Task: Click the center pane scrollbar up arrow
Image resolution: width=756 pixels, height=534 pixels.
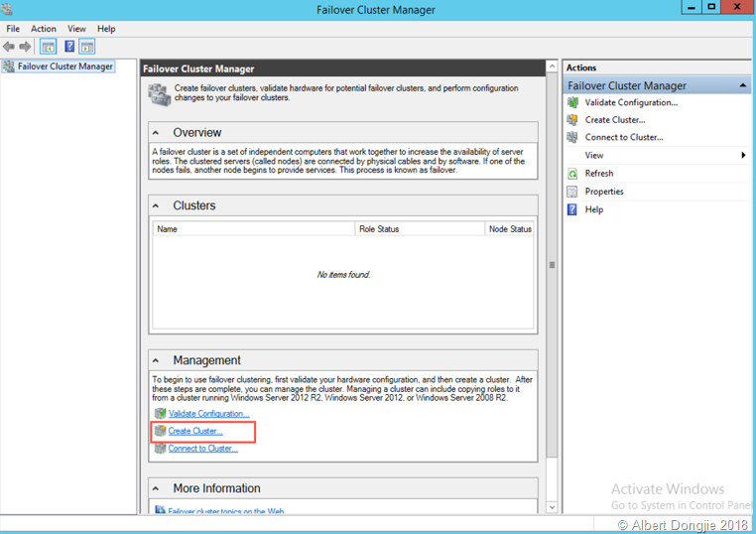Action: click(x=552, y=67)
